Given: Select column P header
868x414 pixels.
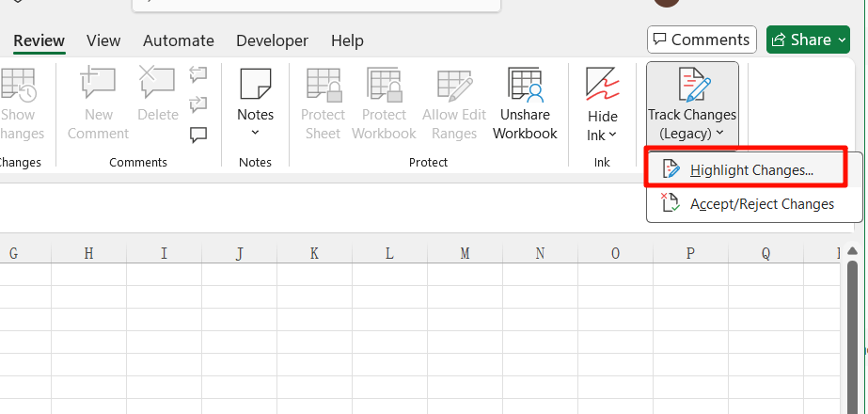Looking at the screenshot, I should (x=691, y=253).
